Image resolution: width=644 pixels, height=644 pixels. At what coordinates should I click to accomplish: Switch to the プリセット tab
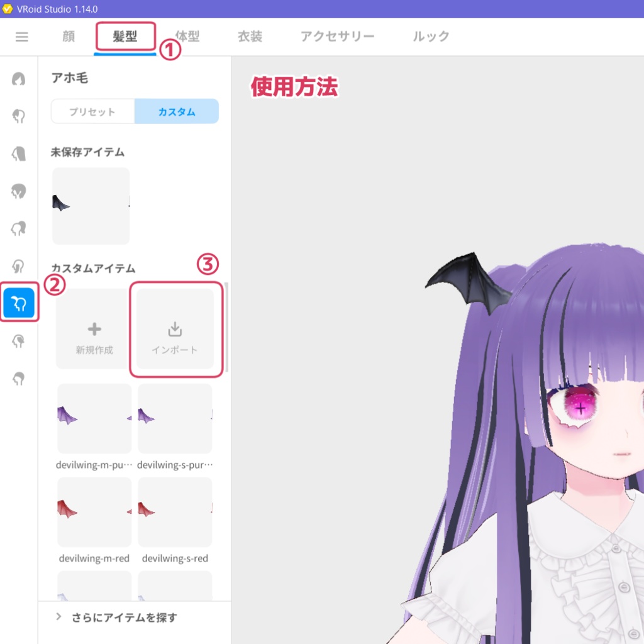tap(92, 111)
